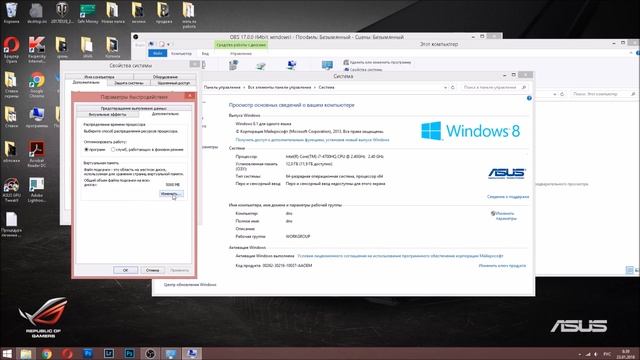Open File Explorer from the taskbar
Viewport: 640px width, 360px height.
click(x=26, y=353)
